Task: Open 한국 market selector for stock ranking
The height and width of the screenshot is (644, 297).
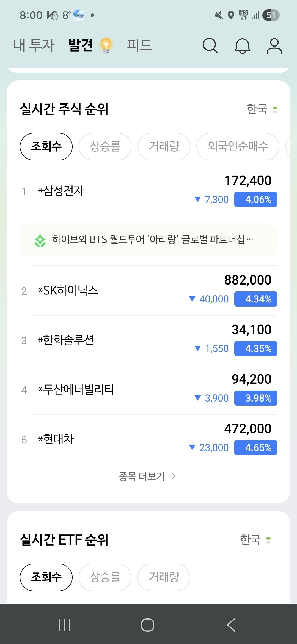Action: [x=262, y=109]
